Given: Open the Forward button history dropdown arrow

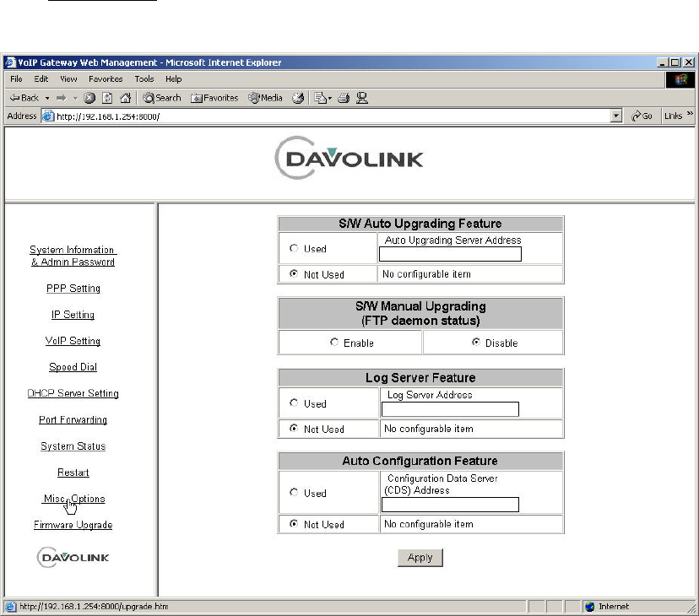Looking at the screenshot, I should click(x=75, y=98).
